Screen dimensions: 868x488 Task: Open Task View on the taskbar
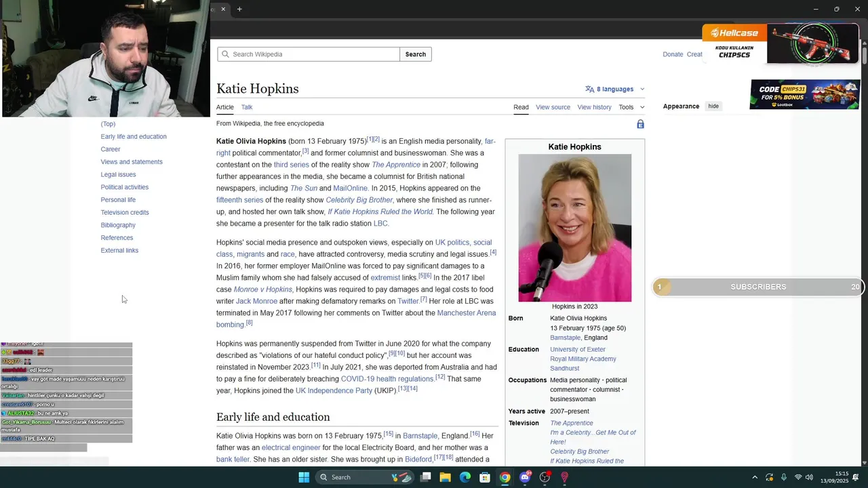(x=425, y=477)
